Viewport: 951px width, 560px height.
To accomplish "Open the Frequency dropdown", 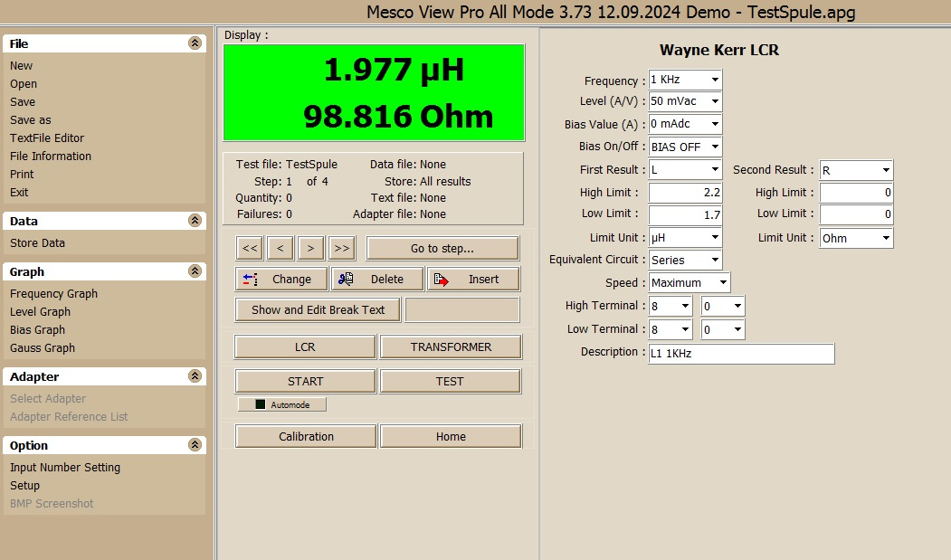I will tap(715, 80).
